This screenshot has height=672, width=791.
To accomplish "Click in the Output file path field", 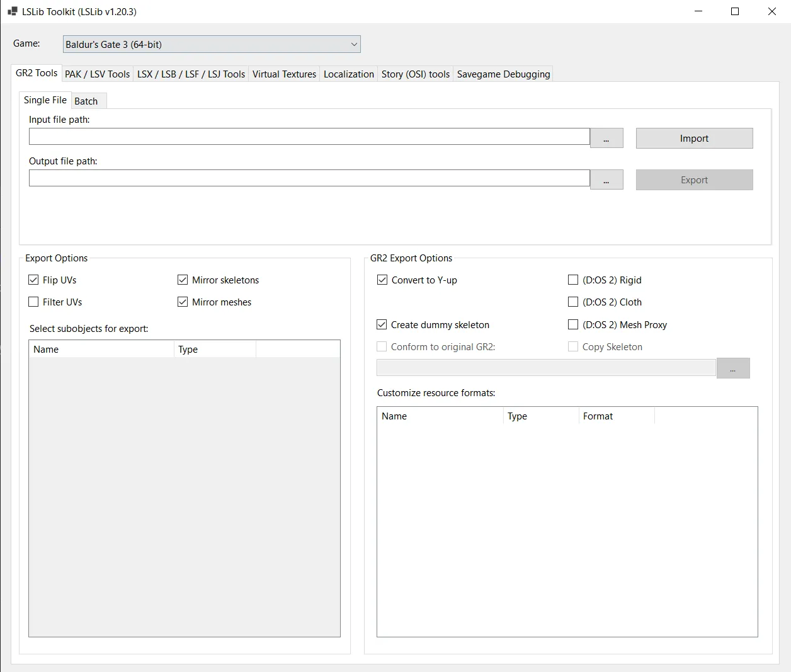I will (309, 178).
